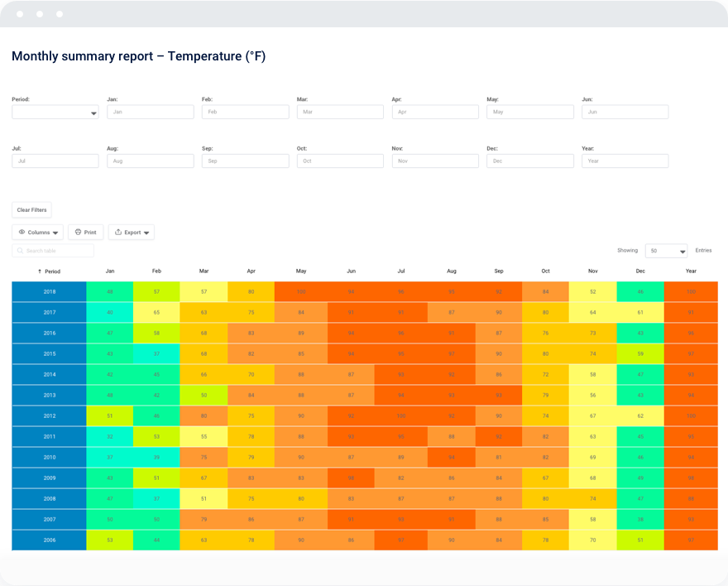Image resolution: width=728 pixels, height=586 pixels.
Task: Click the Jun 98 cell in 2009 row
Action: click(351, 478)
